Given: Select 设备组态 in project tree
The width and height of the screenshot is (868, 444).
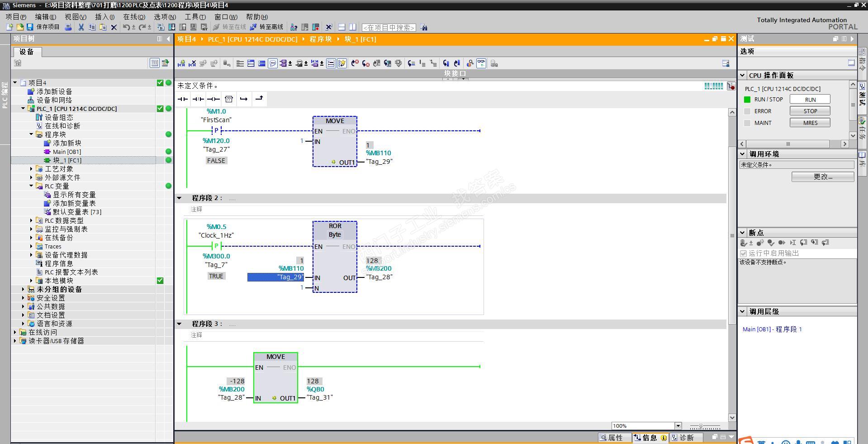Looking at the screenshot, I should pos(59,117).
